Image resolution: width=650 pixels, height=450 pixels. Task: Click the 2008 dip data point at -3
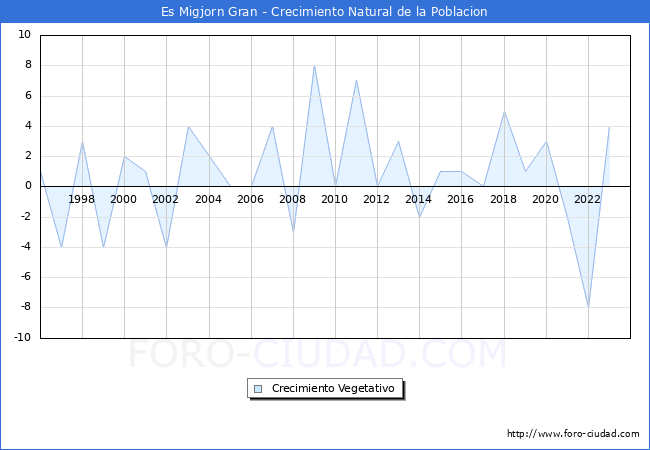293,232
